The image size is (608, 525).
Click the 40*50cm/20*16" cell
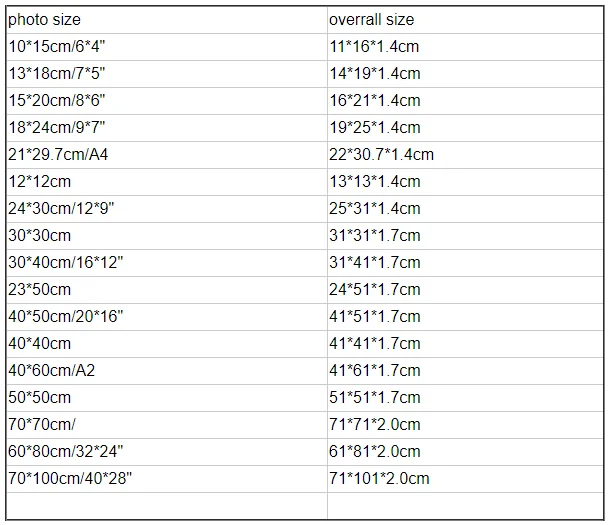point(65,317)
